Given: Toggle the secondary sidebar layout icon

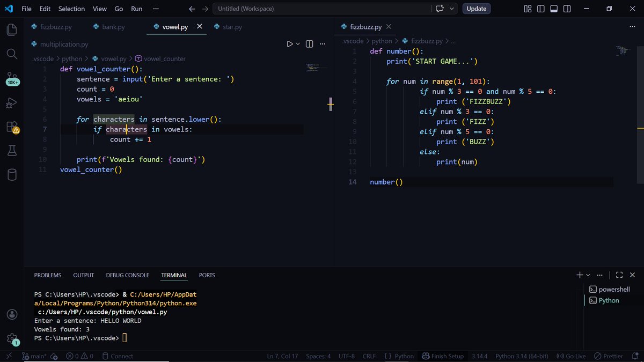Looking at the screenshot, I should (567, 9).
